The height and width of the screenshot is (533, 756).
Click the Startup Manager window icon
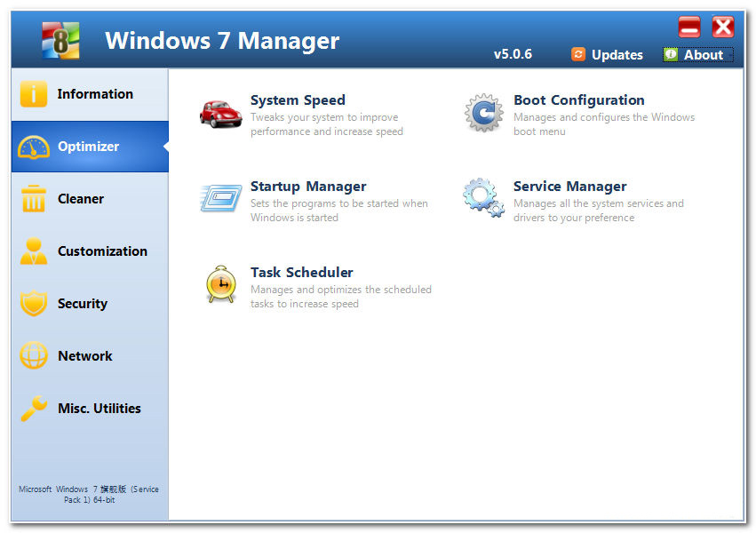point(221,198)
